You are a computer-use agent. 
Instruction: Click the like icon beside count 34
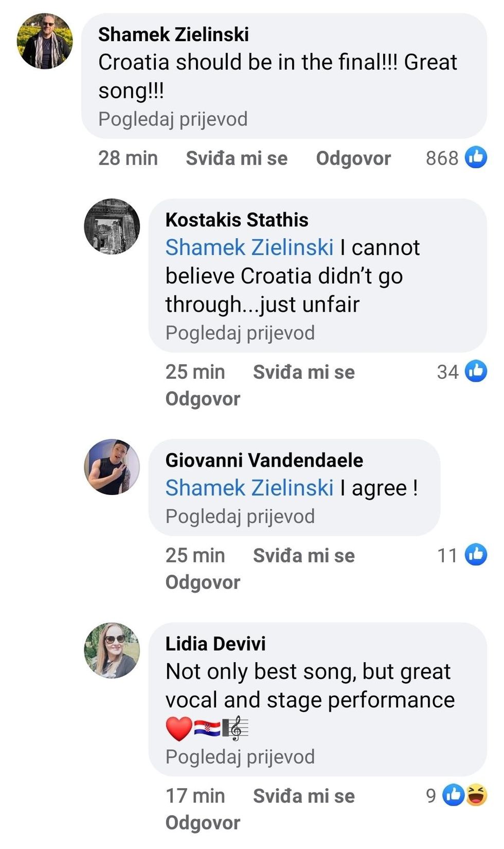[x=476, y=371]
